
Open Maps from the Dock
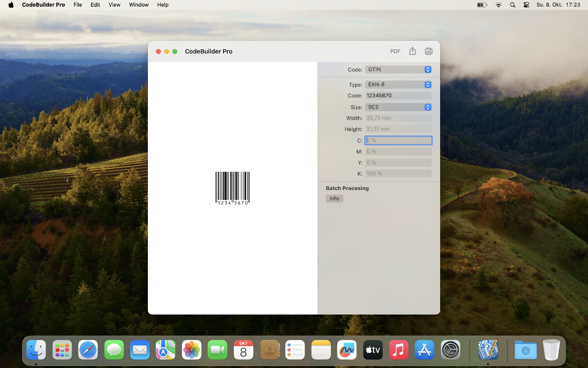(166, 350)
